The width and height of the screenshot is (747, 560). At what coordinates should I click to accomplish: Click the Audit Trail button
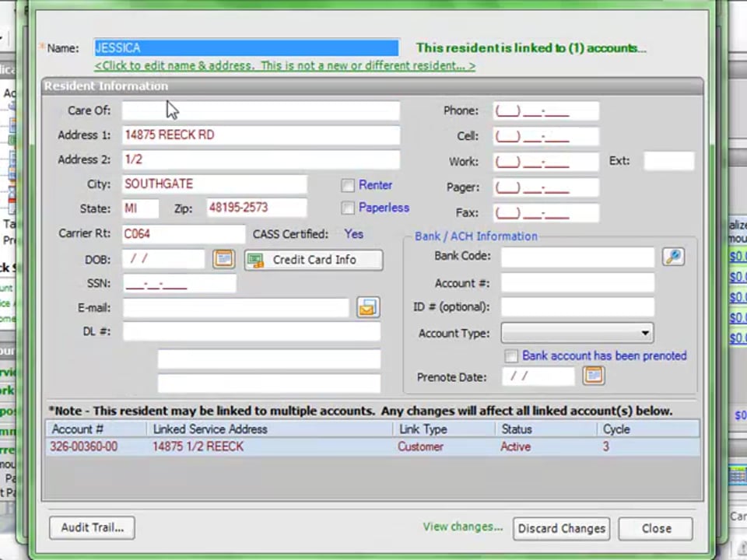pos(92,527)
